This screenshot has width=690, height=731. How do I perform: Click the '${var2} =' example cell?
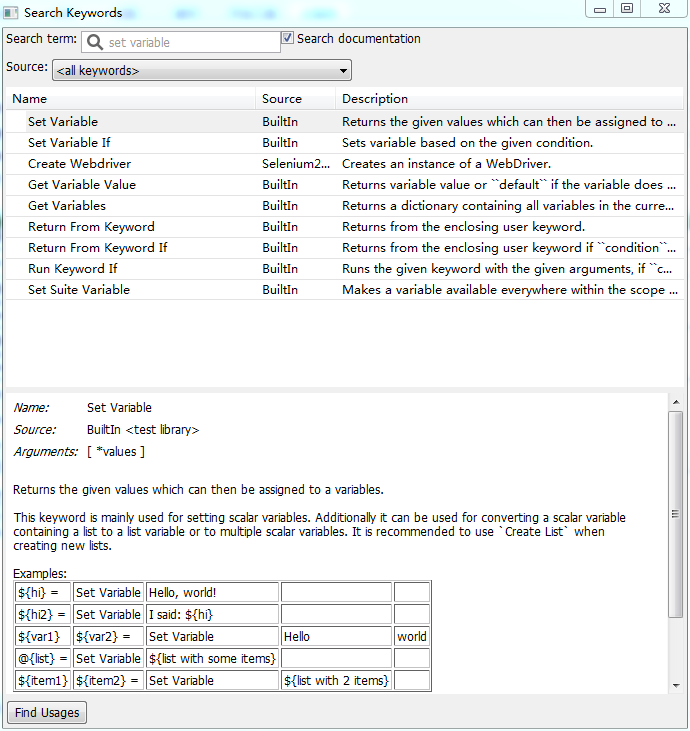108,636
